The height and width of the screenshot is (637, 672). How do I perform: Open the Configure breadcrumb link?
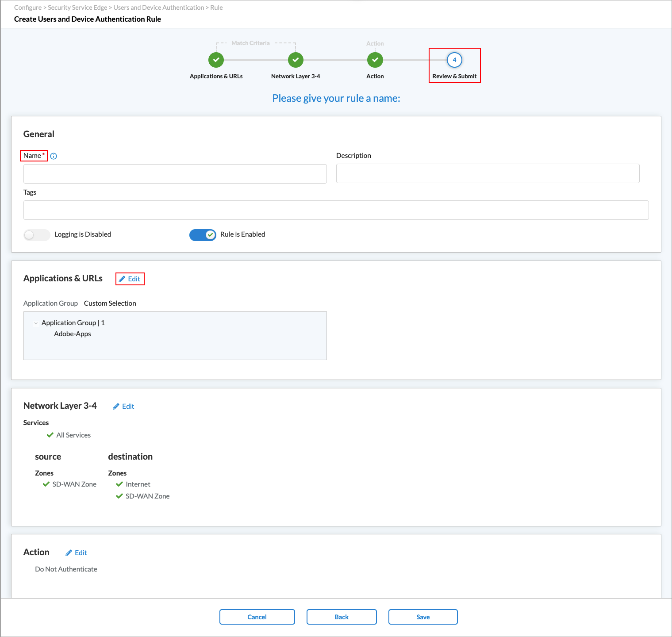27,7
